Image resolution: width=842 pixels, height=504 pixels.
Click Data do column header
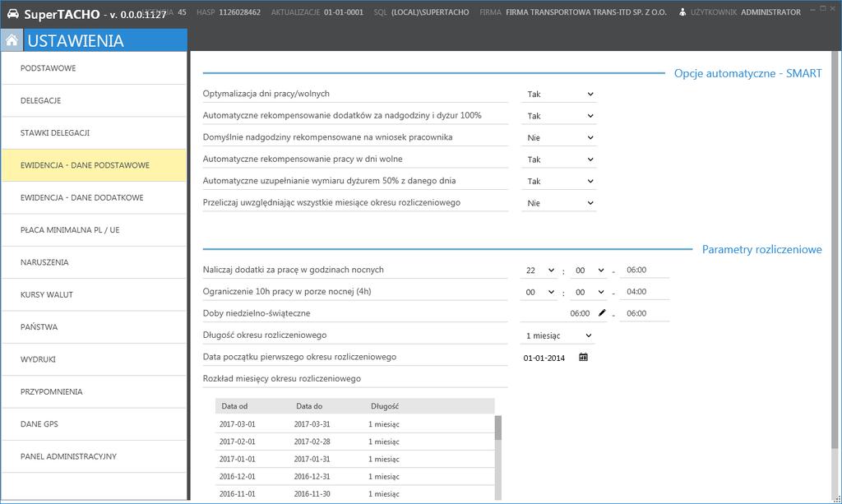pyautogui.click(x=309, y=406)
